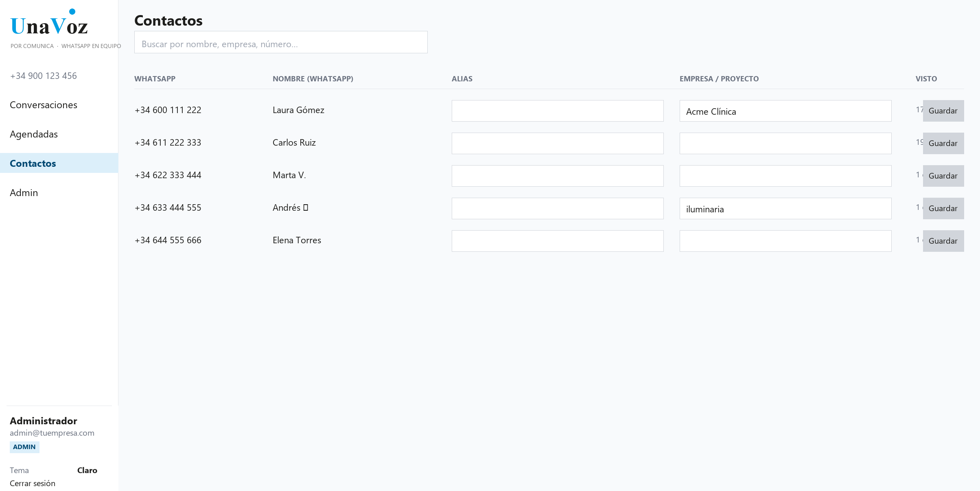The height and width of the screenshot is (491, 980).
Task: Save the Laura Gómez contact row
Action: (943, 111)
